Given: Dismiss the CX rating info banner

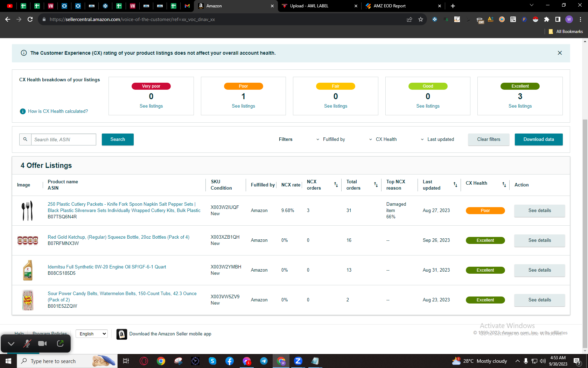Looking at the screenshot, I should (x=560, y=53).
